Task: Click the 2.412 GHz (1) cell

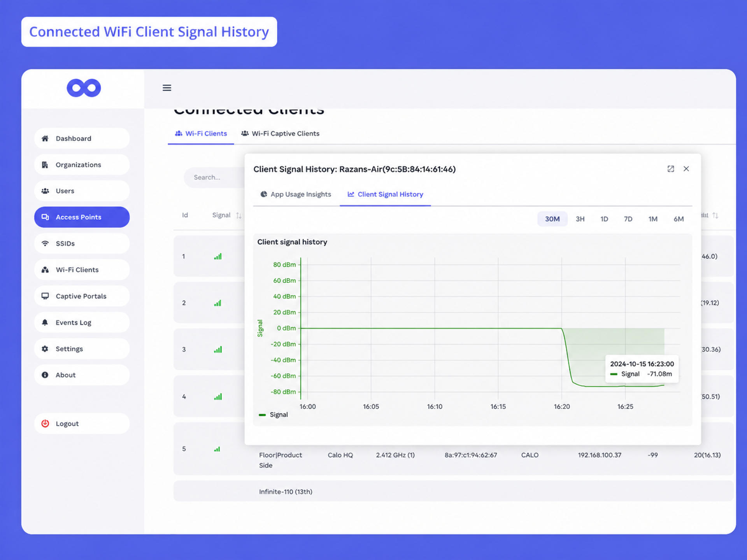Action: tap(395, 455)
